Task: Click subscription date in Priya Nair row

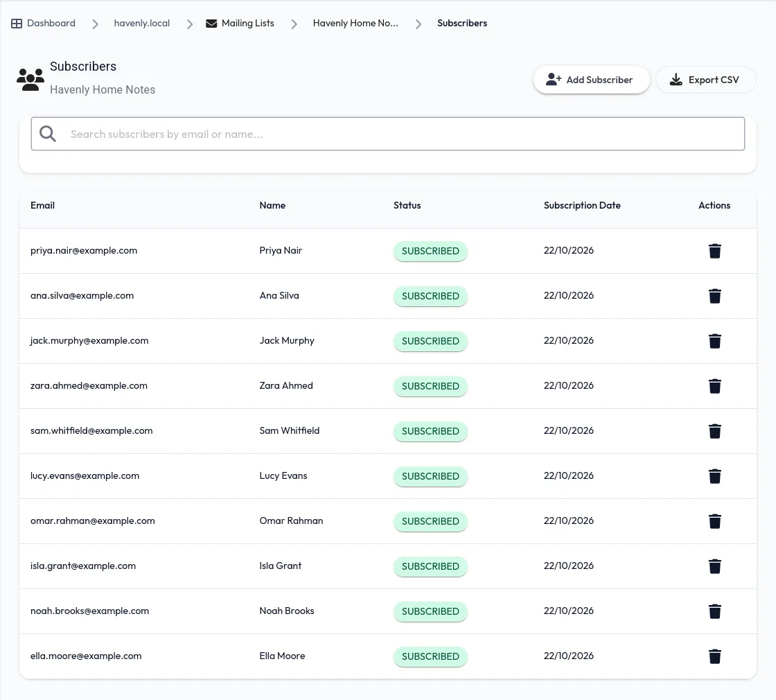Action: 569,250
